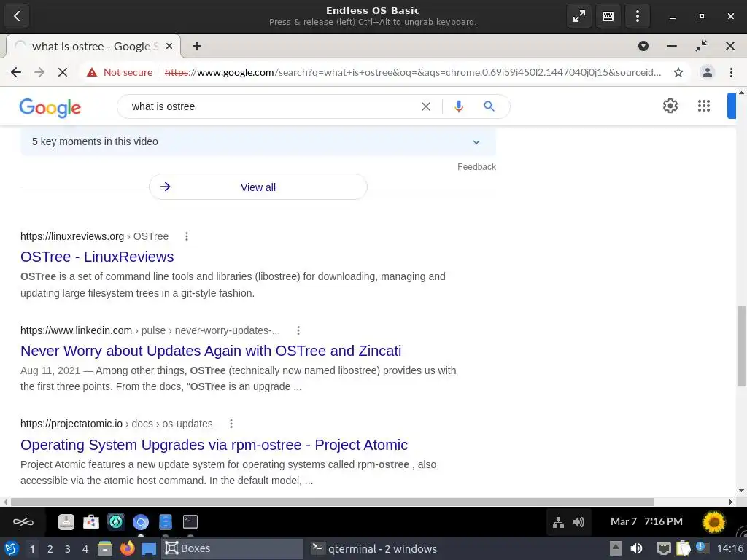This screenshot has width=747, height=560.
Task: Submit search with the magnifier icon
Action: [489, 106]
